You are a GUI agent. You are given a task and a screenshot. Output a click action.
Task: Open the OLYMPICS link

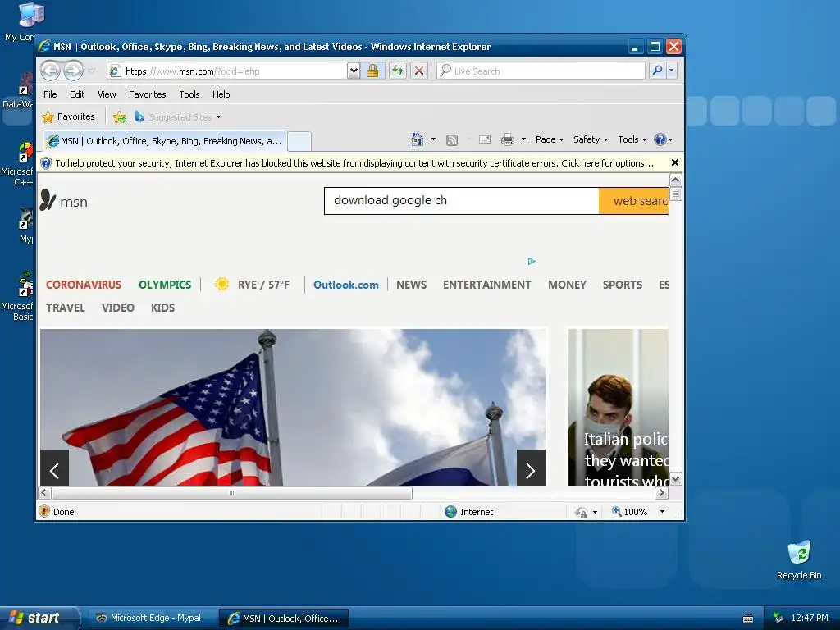pos(165,285)
